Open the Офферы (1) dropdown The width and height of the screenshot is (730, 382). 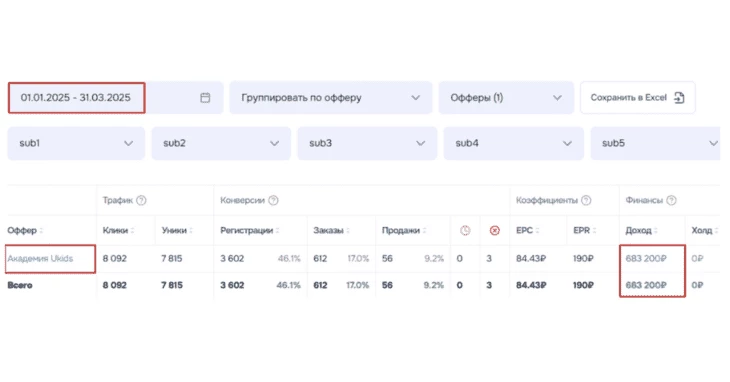[506, 98]
